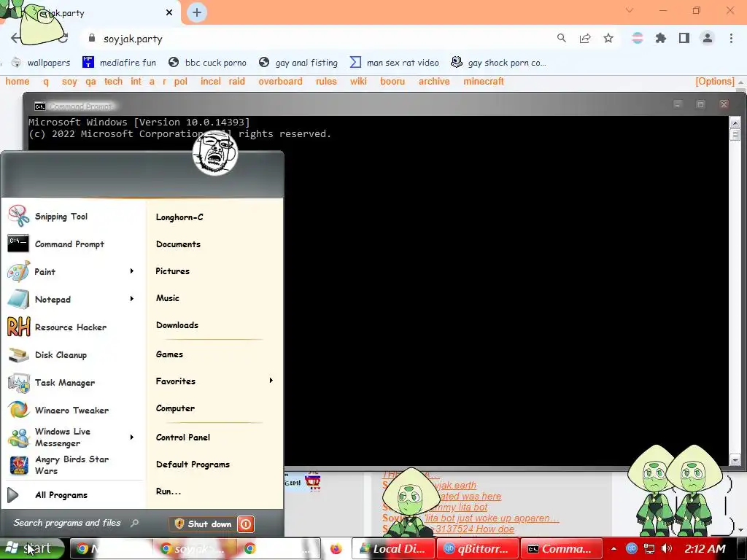Click the Command Prompt window scrollbar

pos(735,292)
